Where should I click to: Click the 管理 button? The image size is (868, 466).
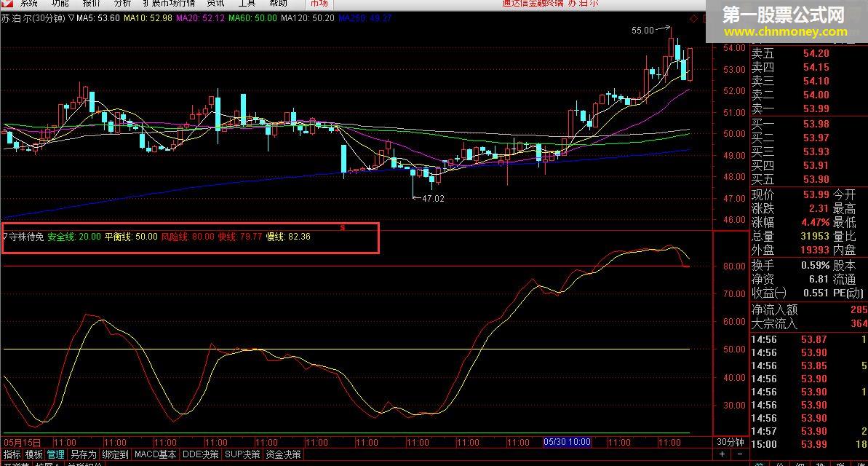tap(56, 454)
